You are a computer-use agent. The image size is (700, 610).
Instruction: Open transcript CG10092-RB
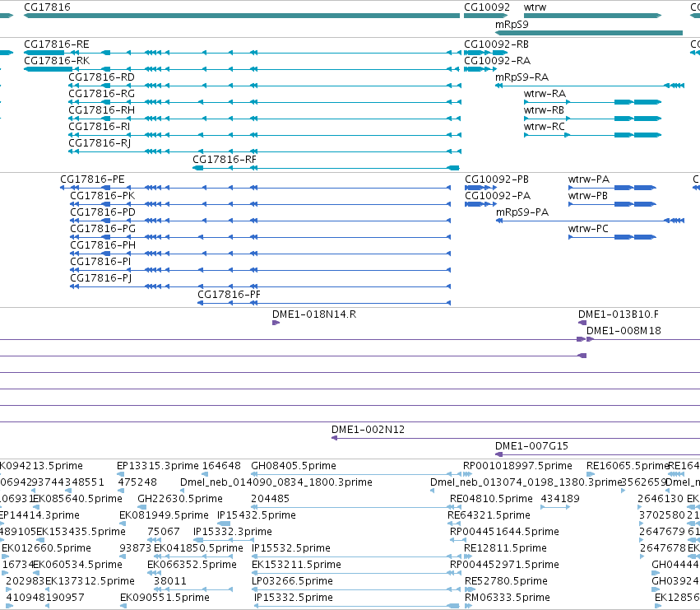pos(497,44)
